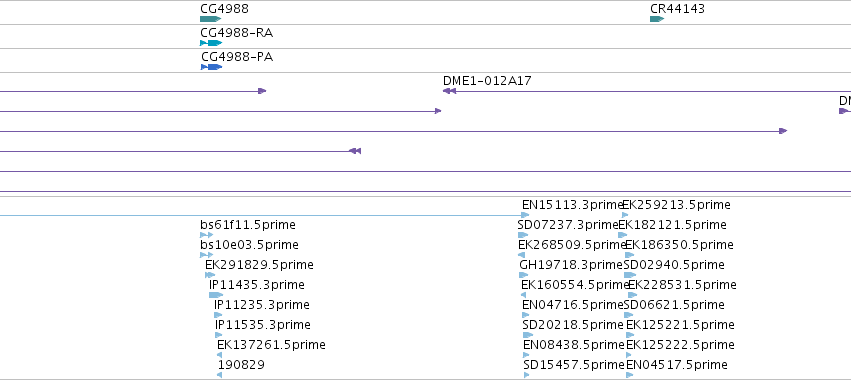
Task: Select the tiny arrow under EK160554.5prime
Action: pos(523,295)
